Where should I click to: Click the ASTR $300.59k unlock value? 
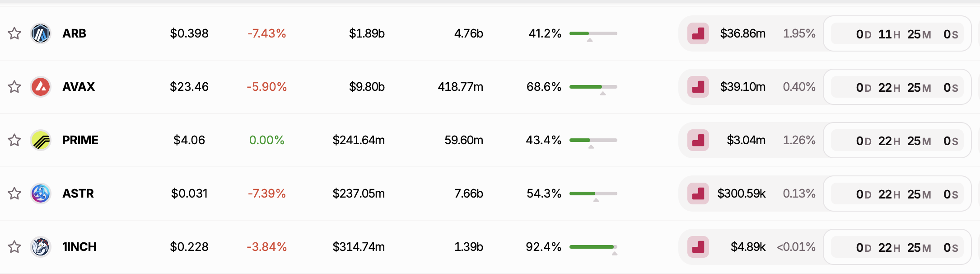point(742,194)
